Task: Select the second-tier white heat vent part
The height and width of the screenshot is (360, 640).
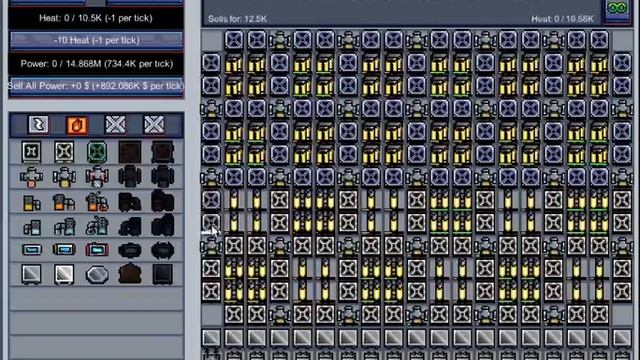Action: point(64,152)
